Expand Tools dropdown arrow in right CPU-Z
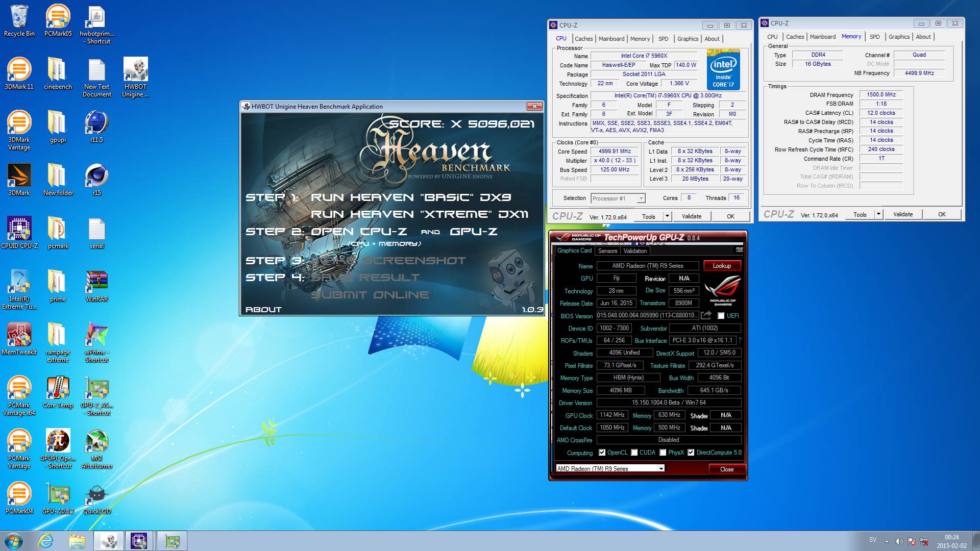This screenshot has height=551, width=980. coord(878,214)
